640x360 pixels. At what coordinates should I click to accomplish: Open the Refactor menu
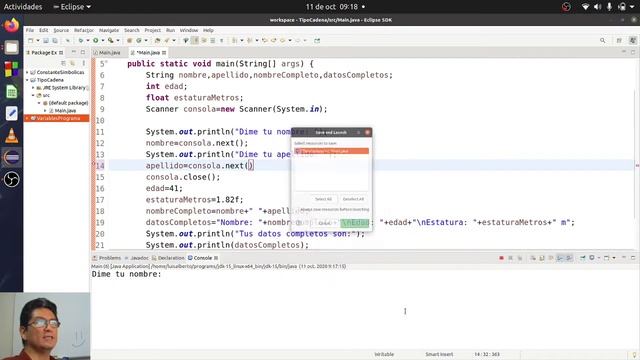84,30
